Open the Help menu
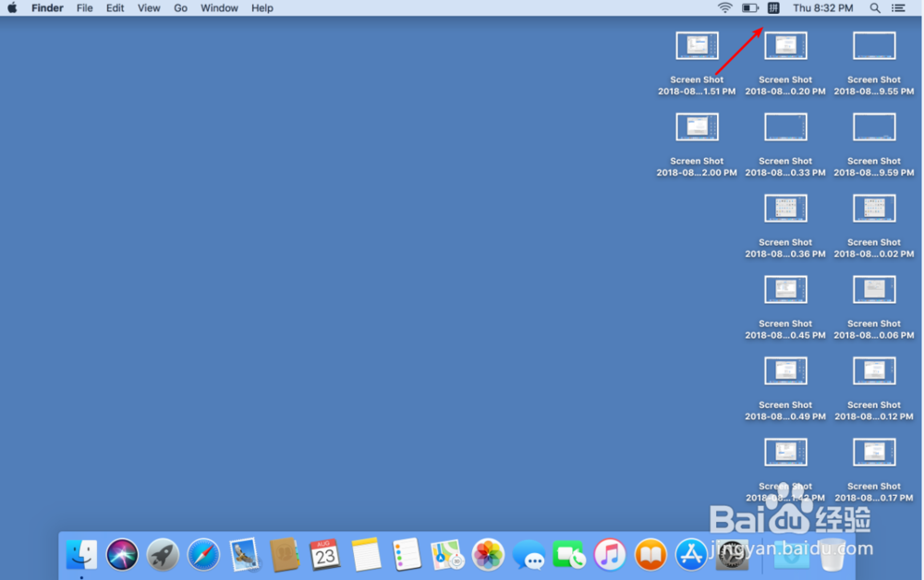This screenshot has width=924, height=580. [x=262, y=7]
